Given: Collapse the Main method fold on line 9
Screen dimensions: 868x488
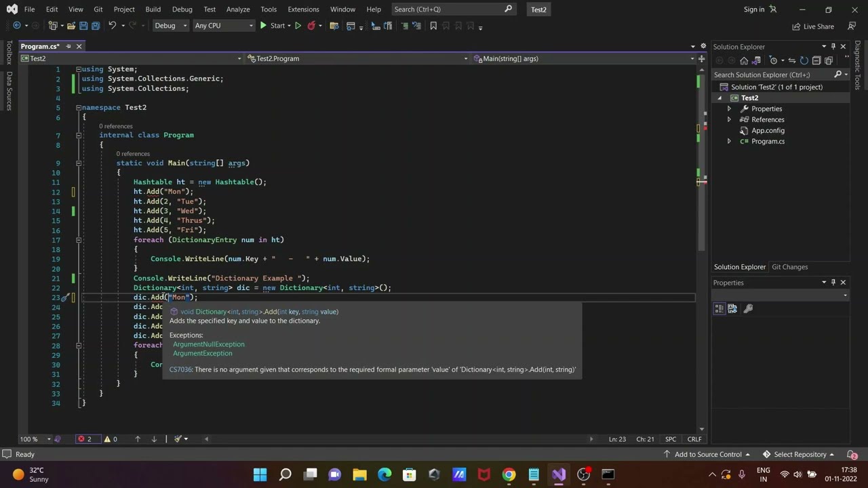Looking at the screenshot, I should coord(79,163).
